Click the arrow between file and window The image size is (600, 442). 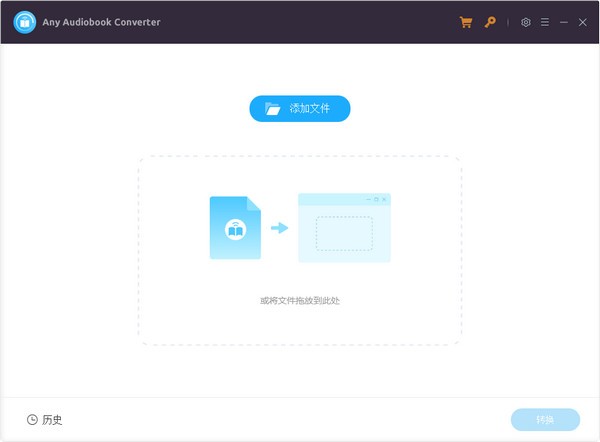click(x=280, y=228)
